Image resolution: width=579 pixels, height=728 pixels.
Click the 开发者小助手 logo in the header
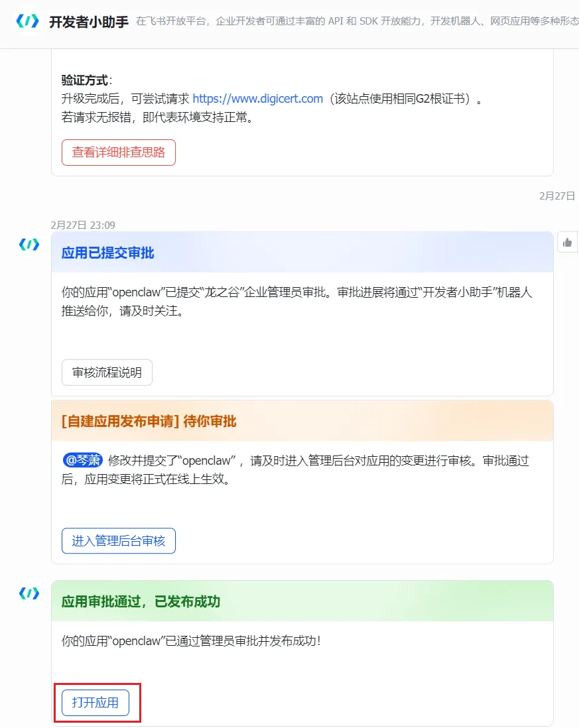coord(27,21)
